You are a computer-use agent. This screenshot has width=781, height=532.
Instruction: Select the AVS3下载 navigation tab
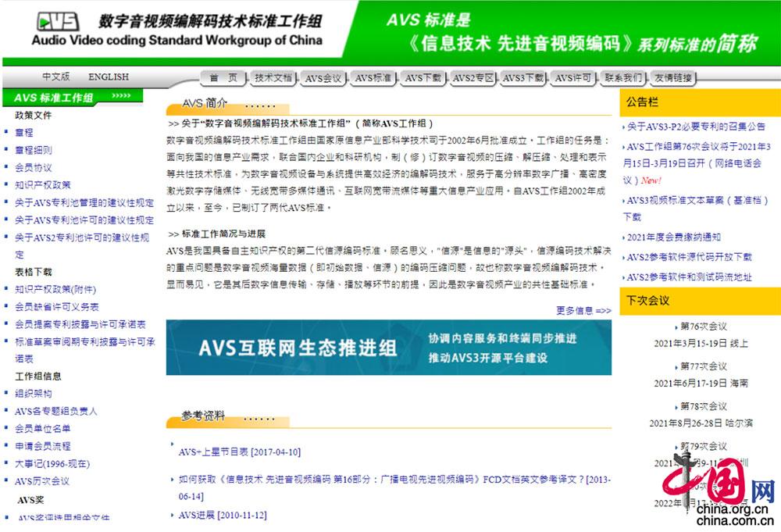click(x=523, y=78)
